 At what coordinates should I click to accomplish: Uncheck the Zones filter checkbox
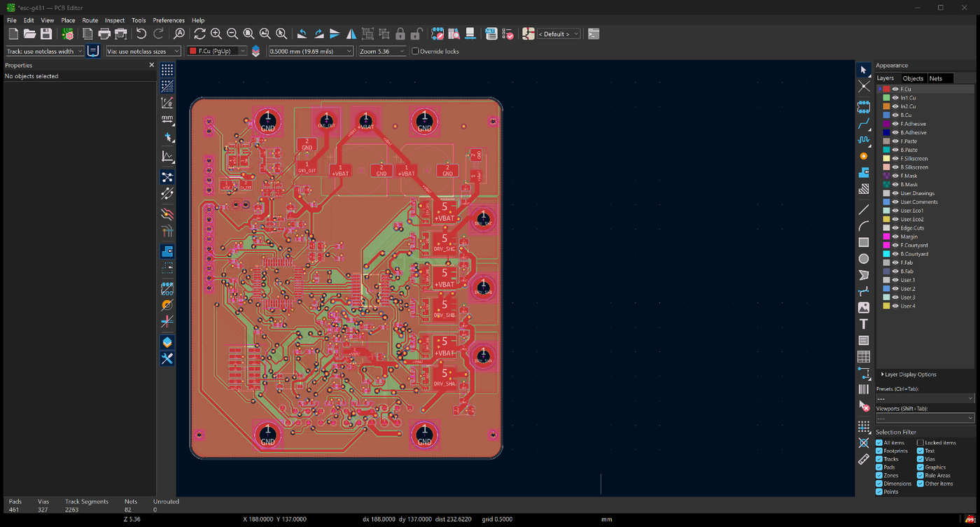879,475
